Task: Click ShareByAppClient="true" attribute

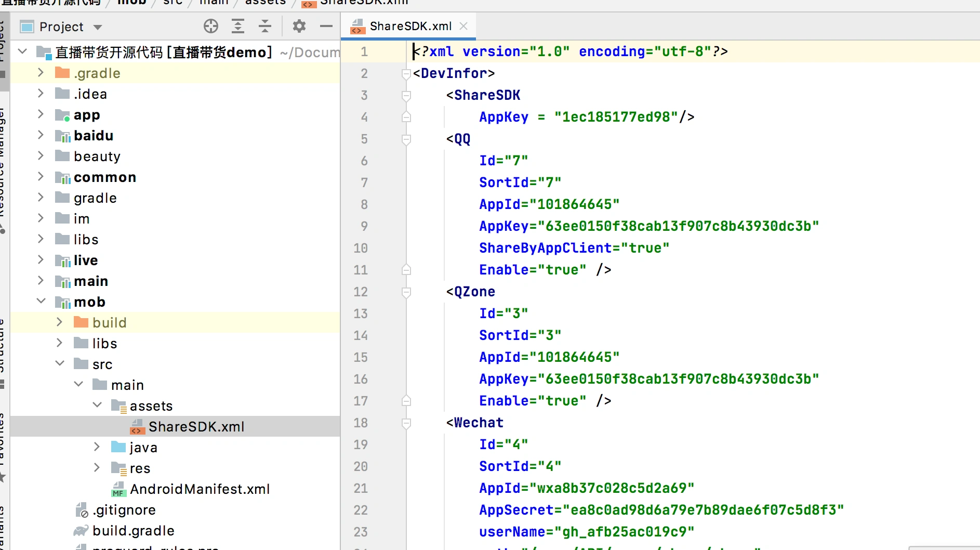Action: pyautogui.click(x=574, y=248)
